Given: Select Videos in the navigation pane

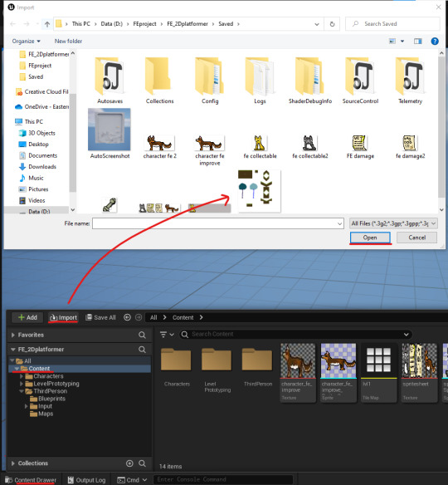Looking at the screenshot, I should click(32, 200).
